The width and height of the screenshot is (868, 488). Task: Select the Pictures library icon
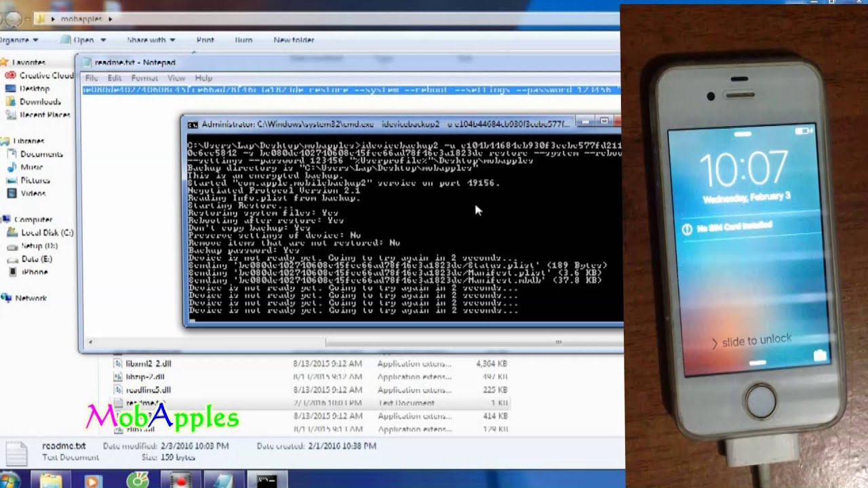[12, 180]
